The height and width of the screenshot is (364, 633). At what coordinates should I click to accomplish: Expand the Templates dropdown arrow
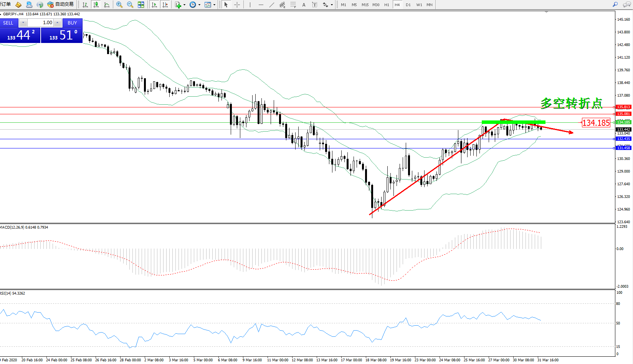(x=214, y=5)
